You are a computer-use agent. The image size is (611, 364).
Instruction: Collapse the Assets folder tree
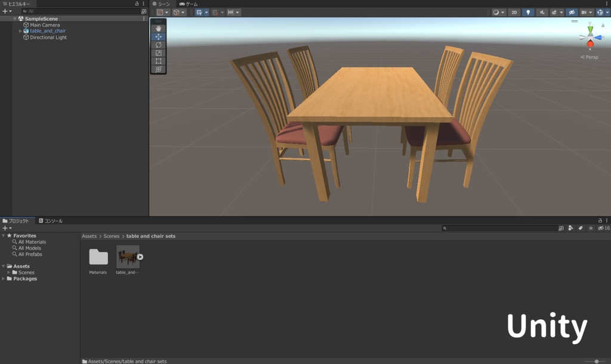(x=5, y=266)
